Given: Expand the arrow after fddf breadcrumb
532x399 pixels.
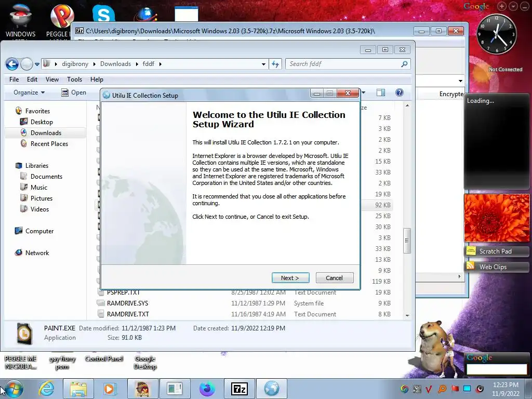Looking at the screenshot, I should click(x=160, y=64).
